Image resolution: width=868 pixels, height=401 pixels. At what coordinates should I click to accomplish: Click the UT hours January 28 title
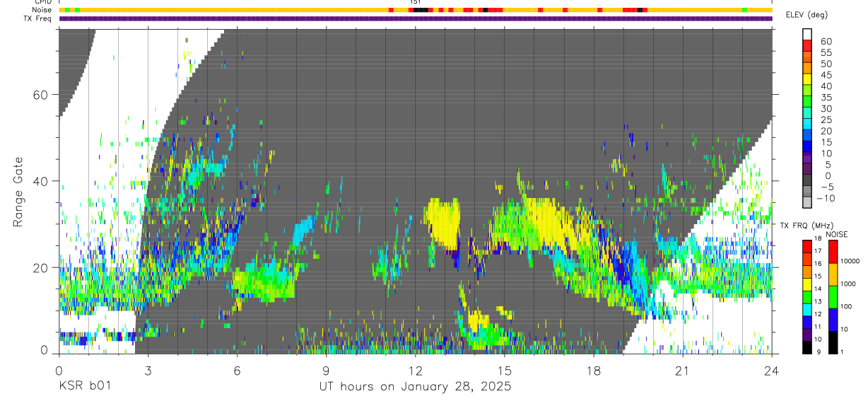click(415, 388)
